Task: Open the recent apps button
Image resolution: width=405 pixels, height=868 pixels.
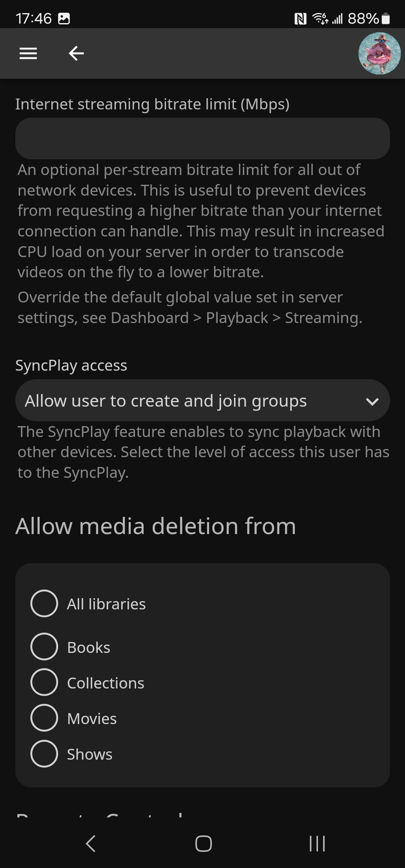Action: point(317,844)
